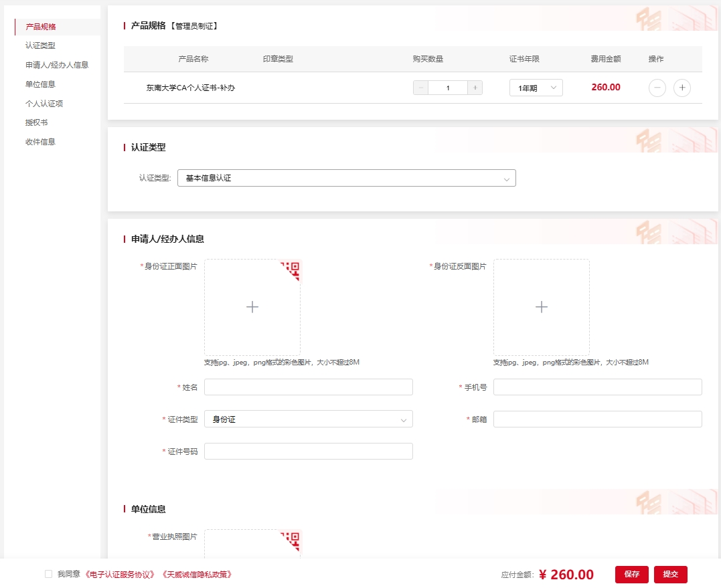Select 申请人/经办人信息 in the sidebar

57,65
